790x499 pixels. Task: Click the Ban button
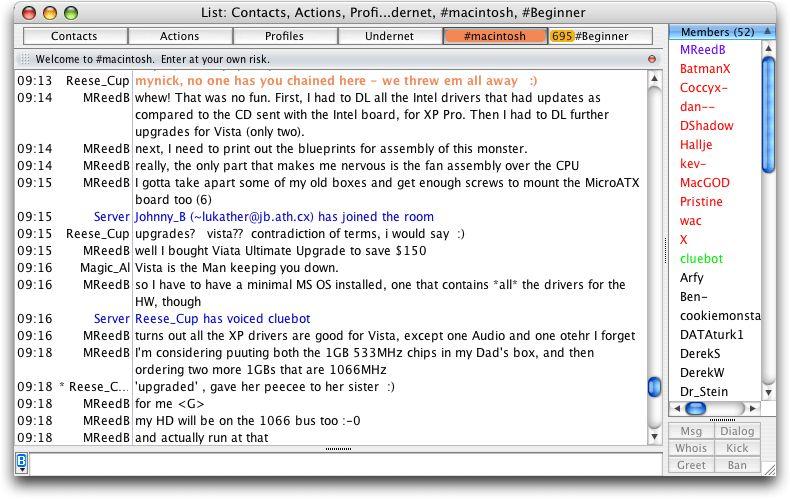(x=737, y=465)
